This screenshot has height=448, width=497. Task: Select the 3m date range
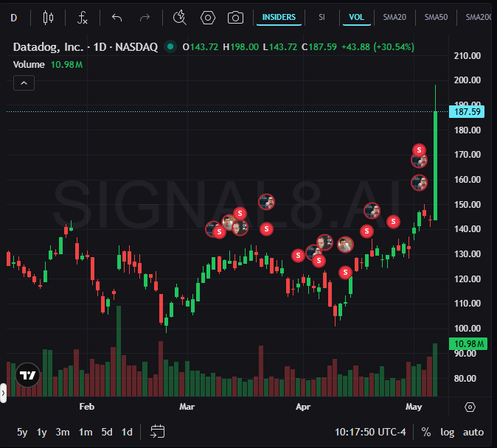pyautogui.click(x=63, y=432)
